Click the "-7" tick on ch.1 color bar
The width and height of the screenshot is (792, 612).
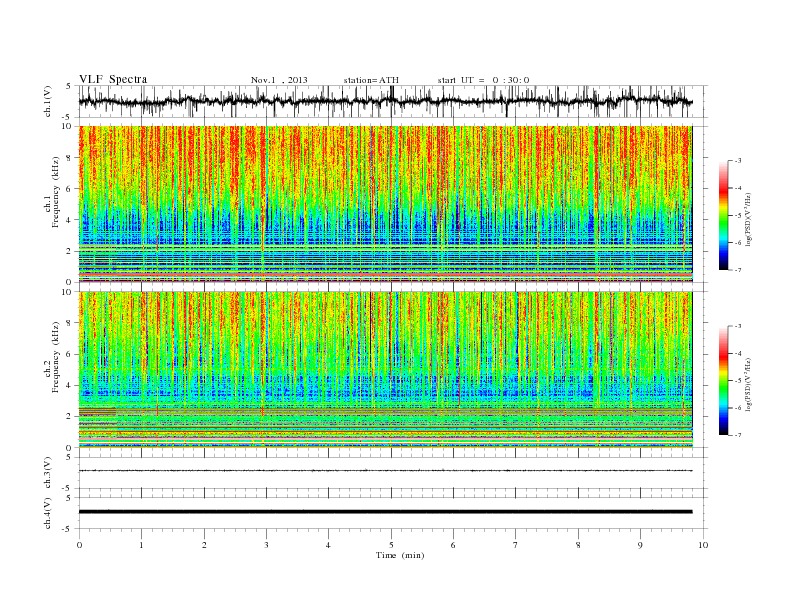click(737, 270)
